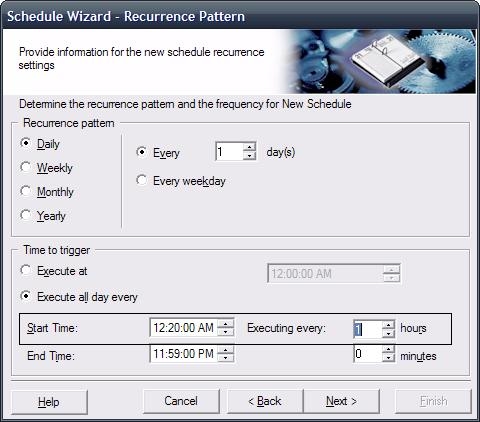Decrease the minutes spinner value

388,358
